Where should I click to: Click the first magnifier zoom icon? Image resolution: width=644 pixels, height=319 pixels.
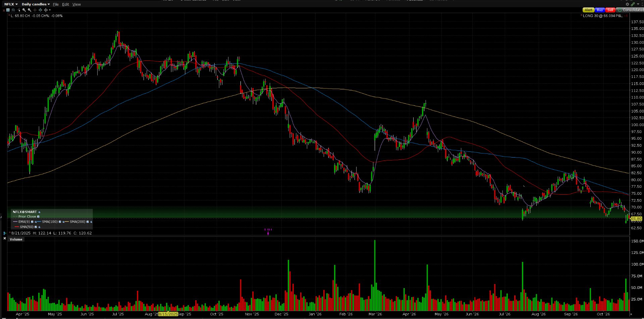[24, 10]
